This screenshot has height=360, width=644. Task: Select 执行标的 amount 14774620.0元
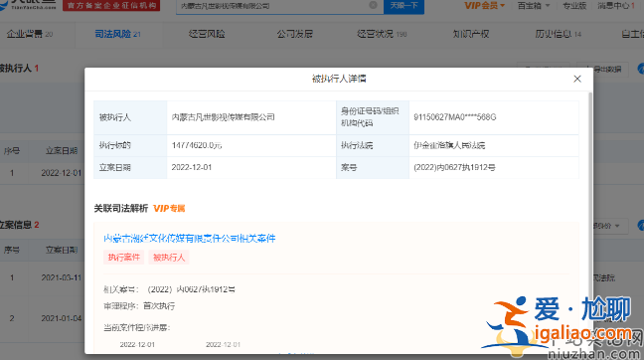click(x=197, y=145)
